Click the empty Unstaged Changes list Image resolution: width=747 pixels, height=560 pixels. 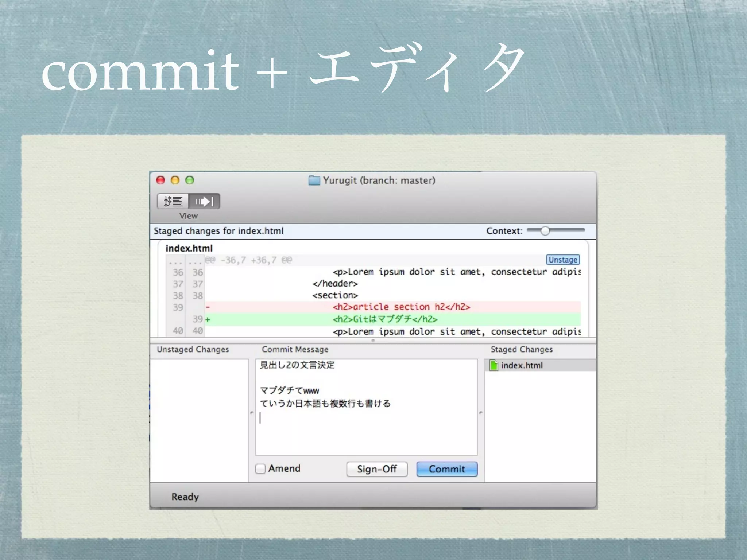[199, 420]
